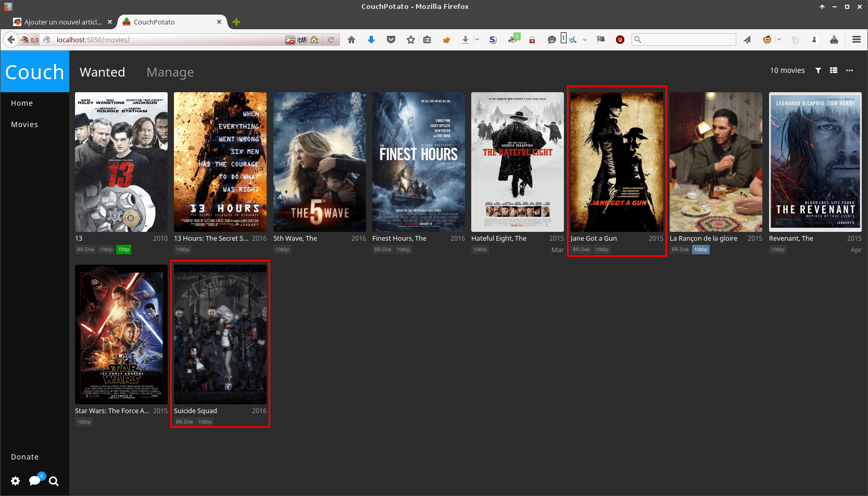
Task: Click the localhost:5050 address bar
Action: [x=169, y=40]
